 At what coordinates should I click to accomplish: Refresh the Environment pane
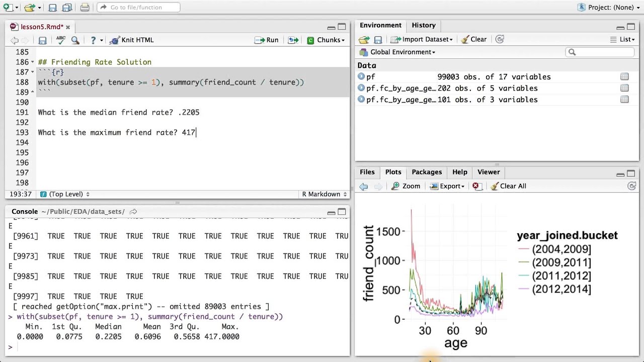[x=500, y=39]
